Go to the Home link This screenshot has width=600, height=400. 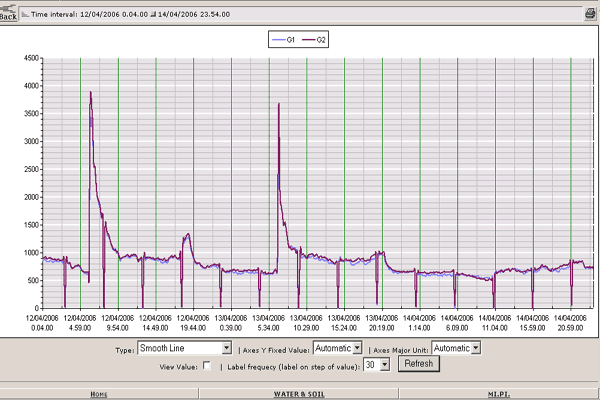tap(99, 394)
